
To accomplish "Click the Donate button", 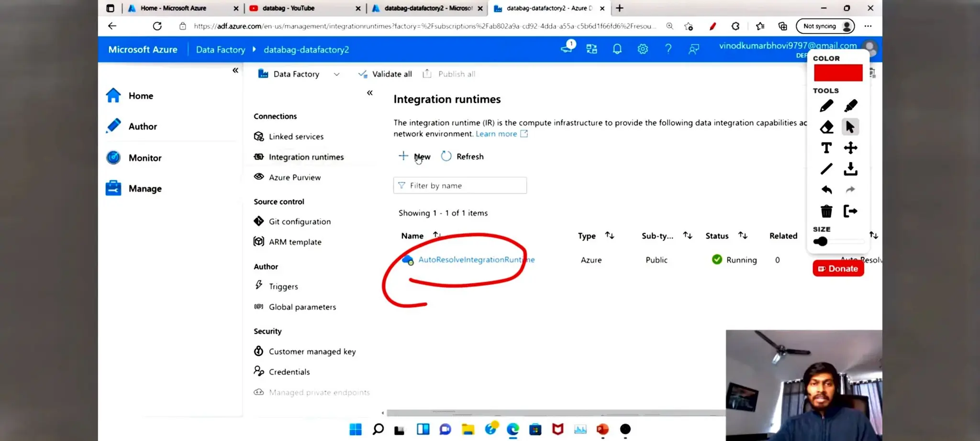I will [x=838, y=269].
